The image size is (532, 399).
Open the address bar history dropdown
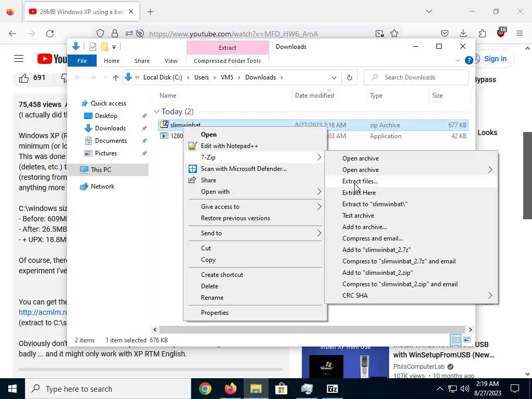[x=334, y=78]
